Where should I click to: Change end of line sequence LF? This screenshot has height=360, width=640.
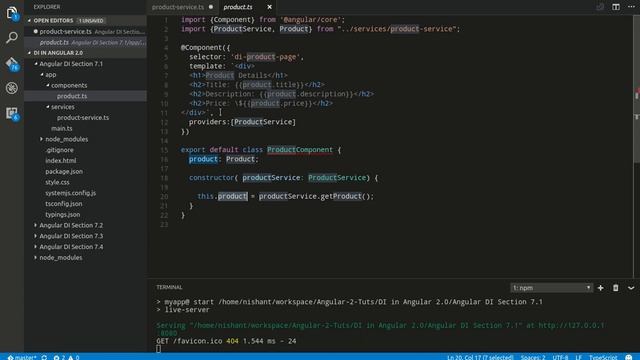point(578,357)
